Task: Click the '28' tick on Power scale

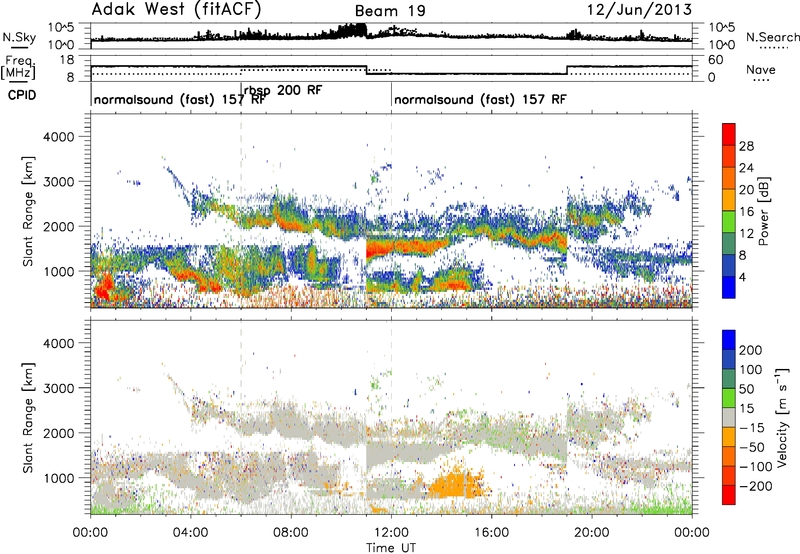Action: click(746, 146)
